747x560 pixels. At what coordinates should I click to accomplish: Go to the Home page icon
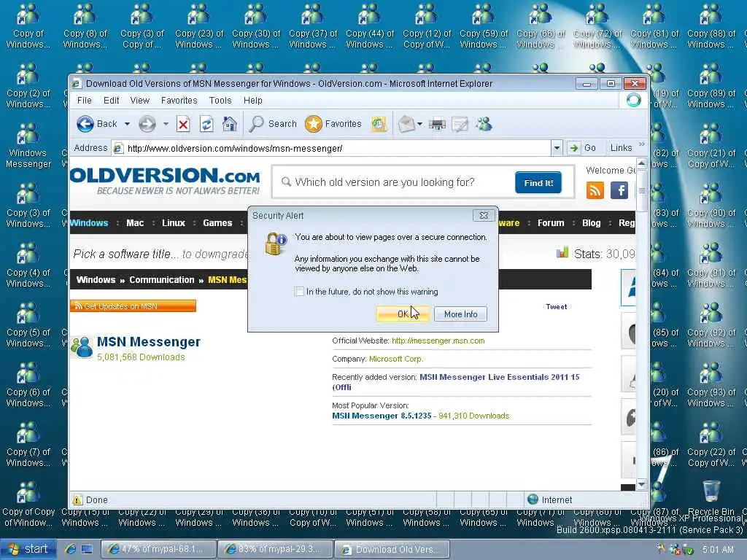[230, 124]
